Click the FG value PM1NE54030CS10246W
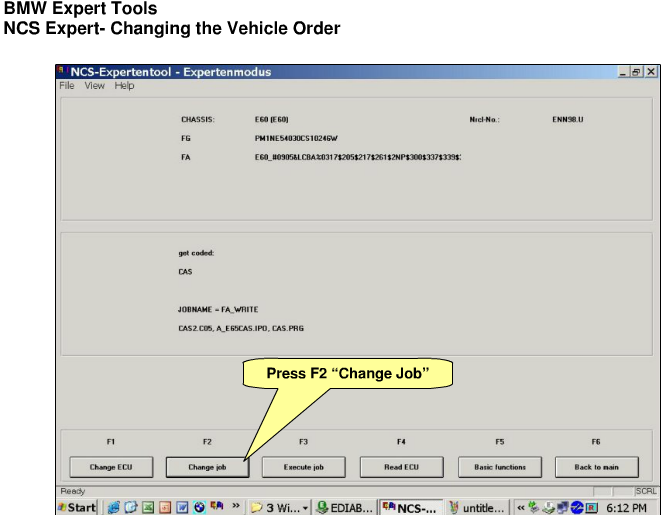The image size is (661, 515). click(296, 138)
